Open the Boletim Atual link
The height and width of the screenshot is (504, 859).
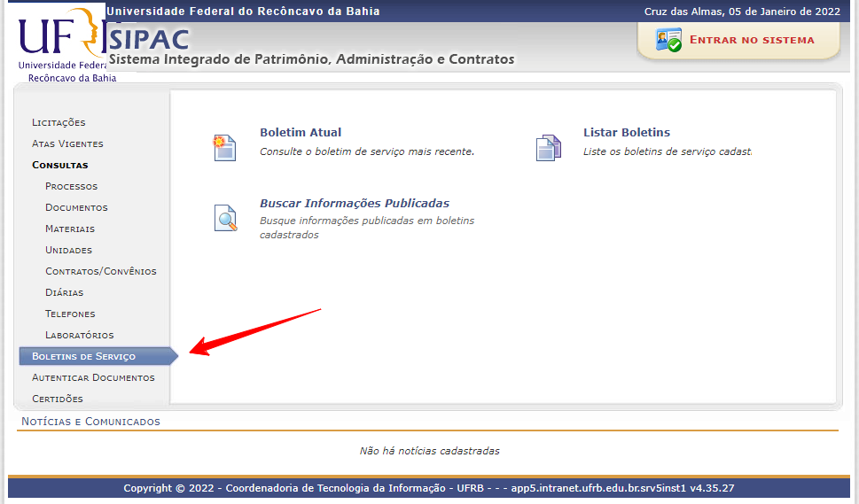(300, 133)
